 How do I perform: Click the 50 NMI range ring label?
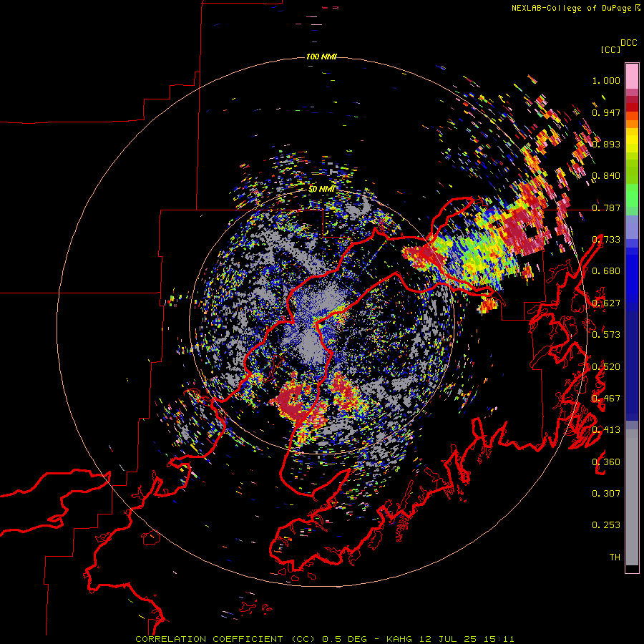coord(321,190)
